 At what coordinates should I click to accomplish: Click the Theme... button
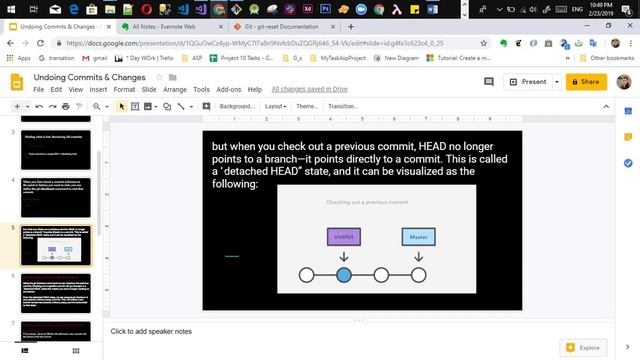coord(307,106)
